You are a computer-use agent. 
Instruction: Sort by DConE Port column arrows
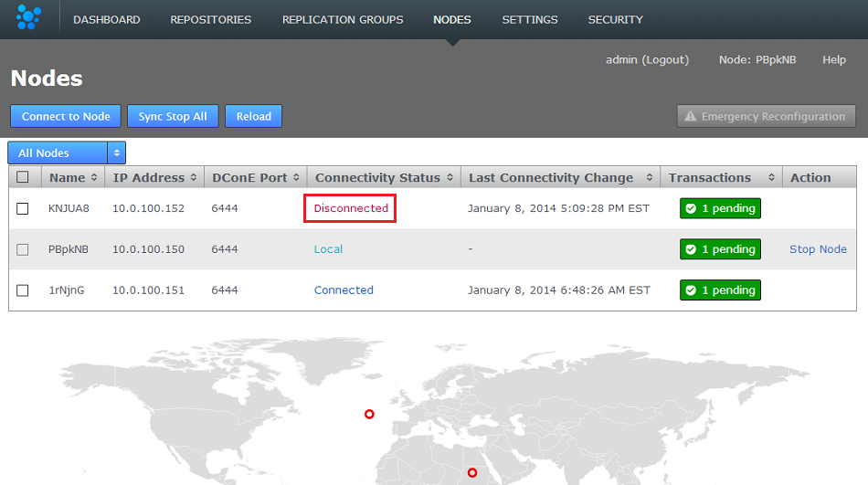[x=296, y=178]
